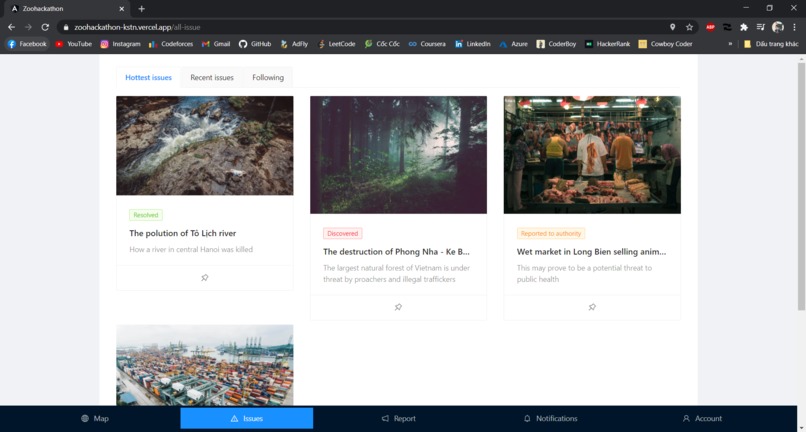
Task: Switch to the Recent issues tab
Action: [x=212, y=78]
